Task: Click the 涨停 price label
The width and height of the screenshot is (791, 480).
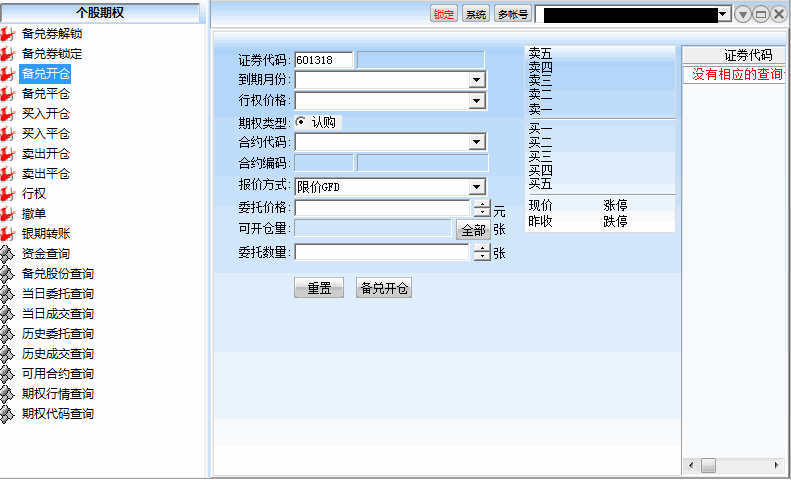Action: pos(615,205)
